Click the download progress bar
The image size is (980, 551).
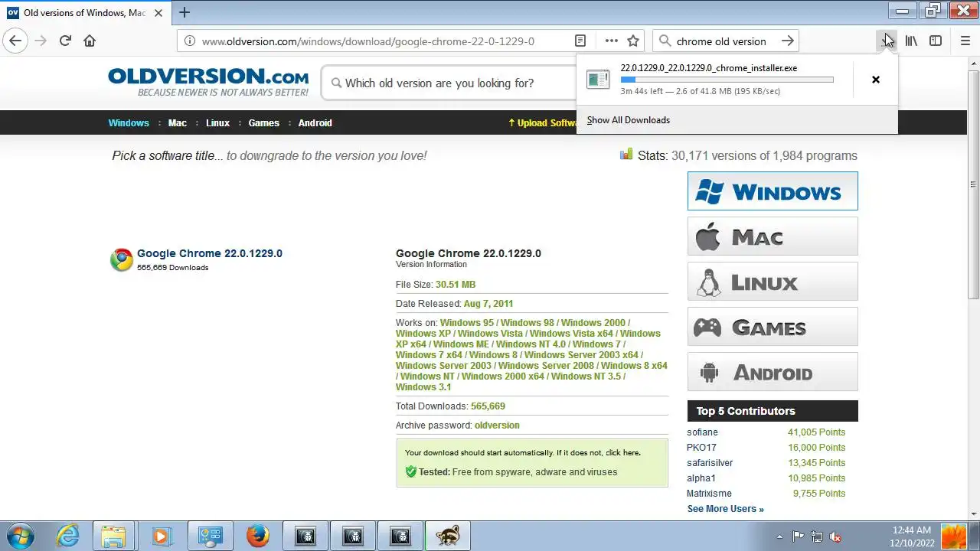click(727, 80)
